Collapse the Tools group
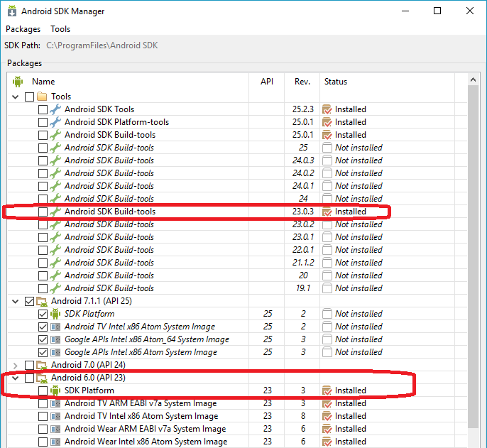Viewport: 487px width, 448px height. click(15, 97)
